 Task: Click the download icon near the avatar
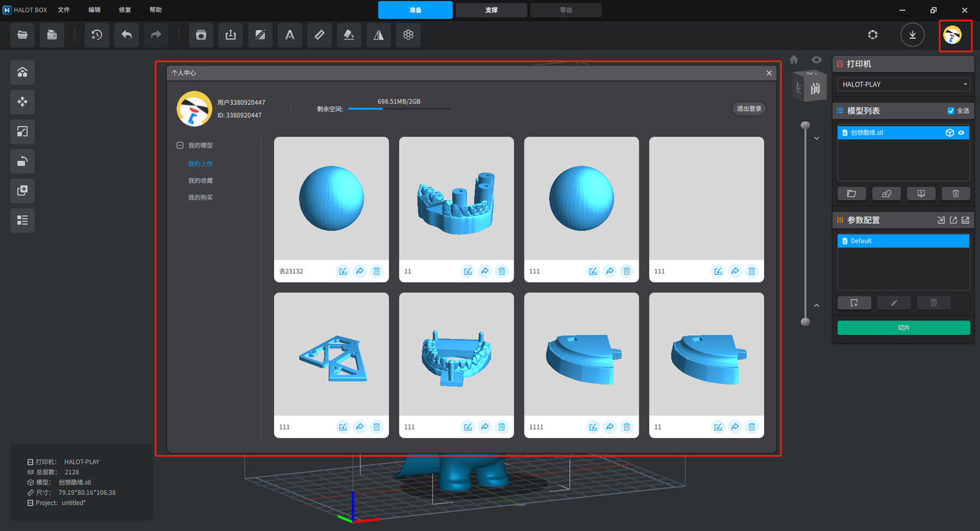click(912, 34)
